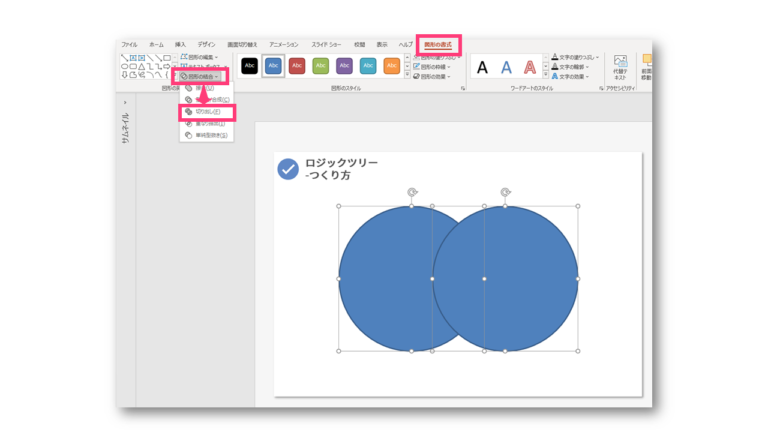Apply the black Abc shape style
The image size is (768, 432).
click(249, 66)
